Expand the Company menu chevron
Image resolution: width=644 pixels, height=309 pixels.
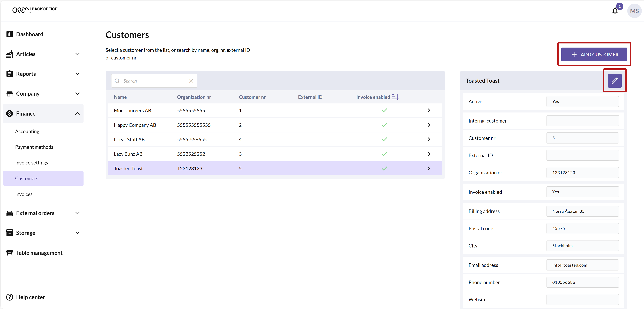[x=78, y=94]
